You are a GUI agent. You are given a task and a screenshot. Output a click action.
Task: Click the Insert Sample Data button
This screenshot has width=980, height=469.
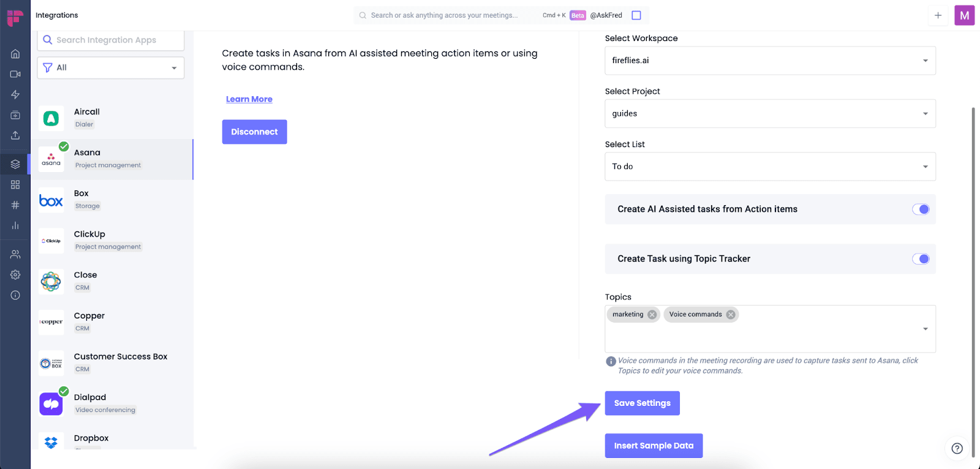click(654, 446)
